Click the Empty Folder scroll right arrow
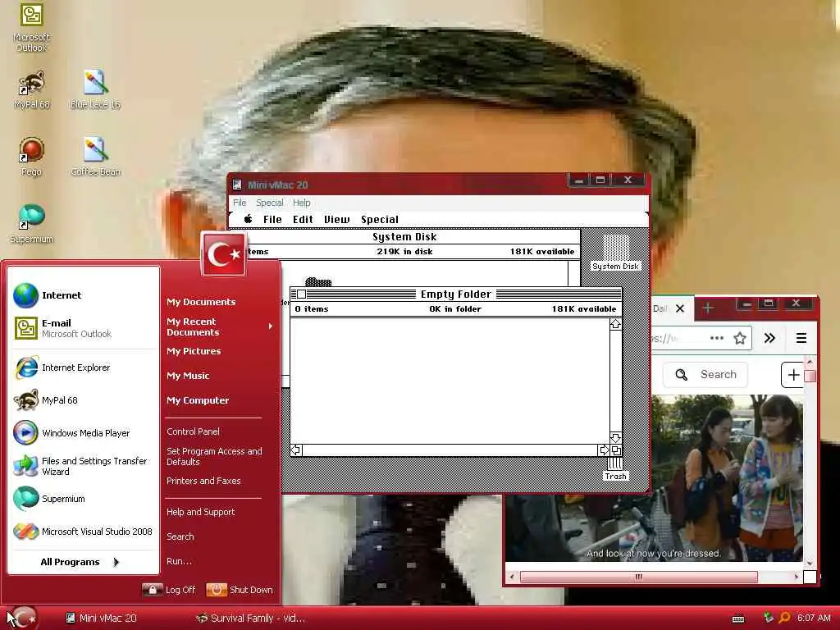 coord(605,450)
